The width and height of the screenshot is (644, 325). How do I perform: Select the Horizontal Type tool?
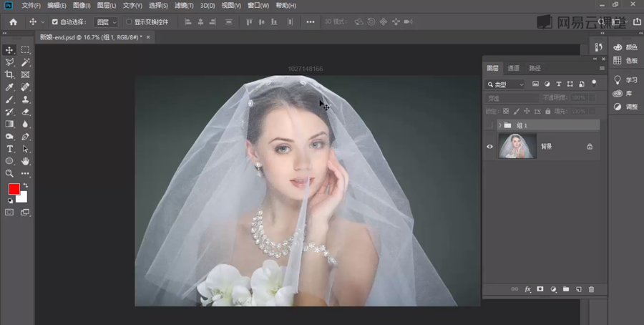tap(9, 149)
